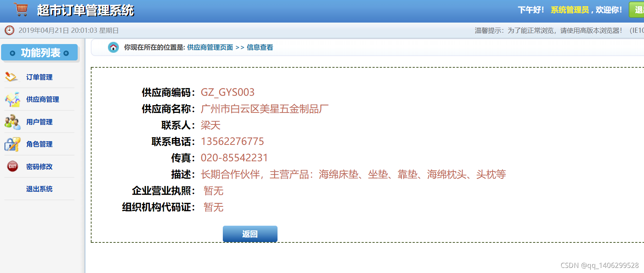The image size is (644, 273).
Task: Click the 供应商管理页面 breadcrumb link
Action: point(210,47)
